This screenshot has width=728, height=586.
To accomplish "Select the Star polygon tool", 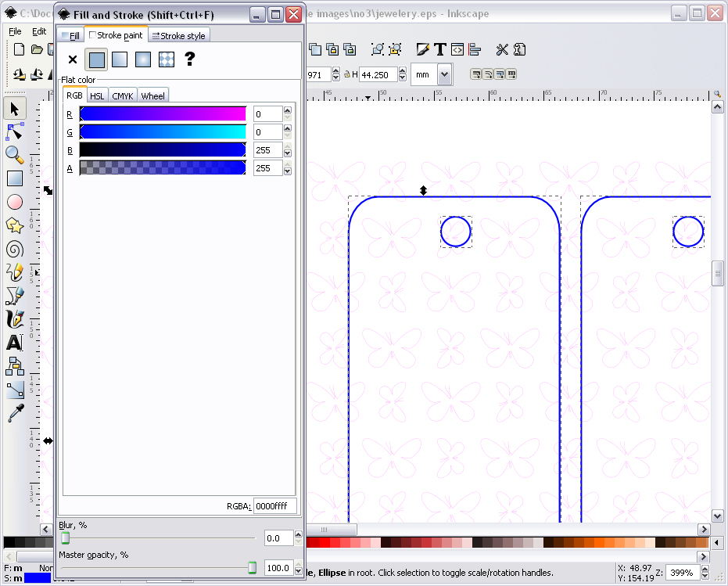I will [x=15, y=226].
